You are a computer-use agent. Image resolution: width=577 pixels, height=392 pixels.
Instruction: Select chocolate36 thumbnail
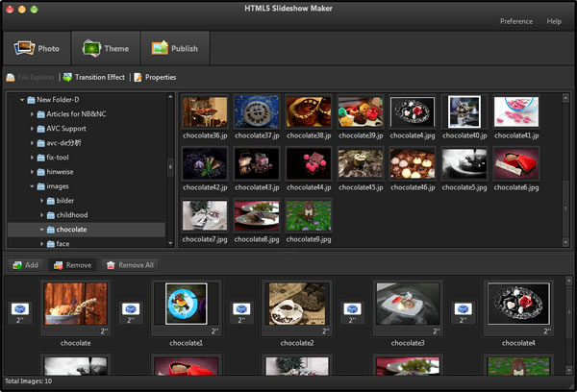tap(205, 111)
